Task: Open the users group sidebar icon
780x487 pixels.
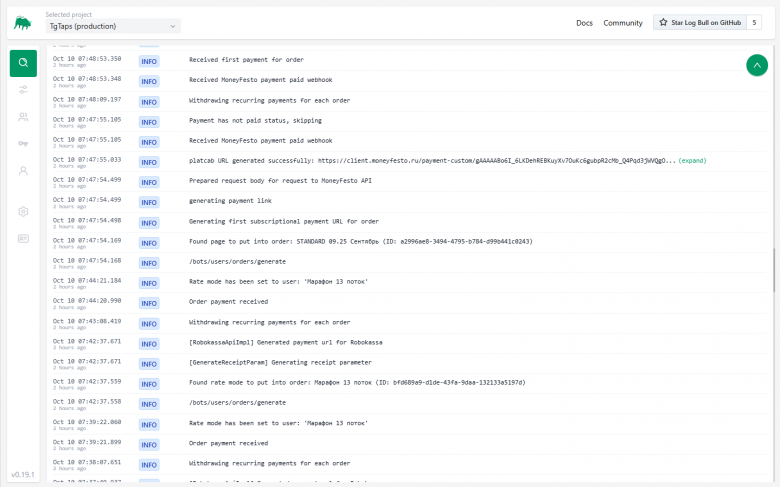Action: coord(23,117)
